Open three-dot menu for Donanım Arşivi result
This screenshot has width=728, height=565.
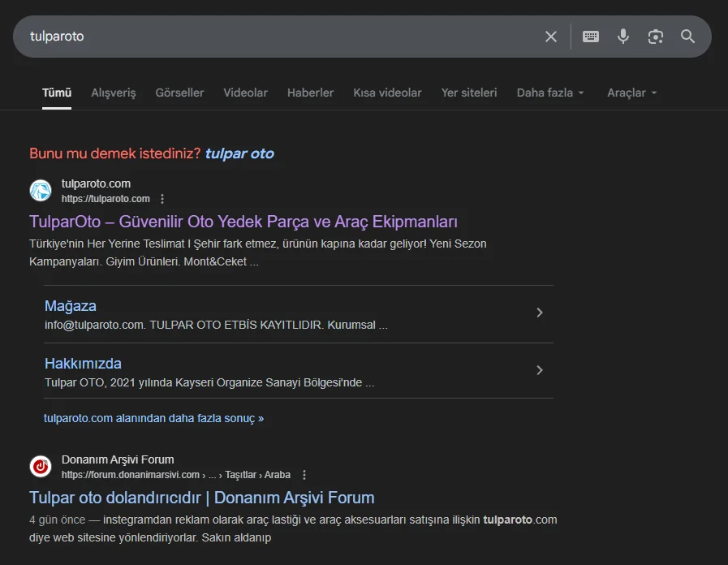point(304,475)
